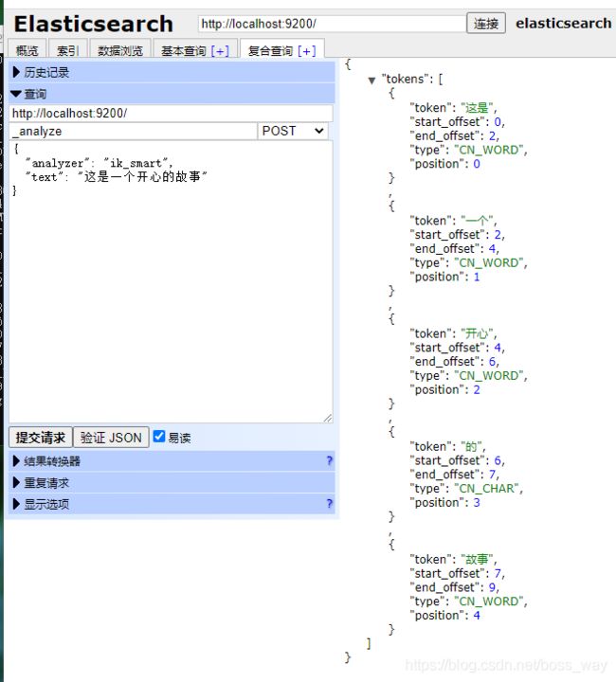616x682 pixels.
Task: Click the "position": 4 entry
Action: click(x=445, y=616)
